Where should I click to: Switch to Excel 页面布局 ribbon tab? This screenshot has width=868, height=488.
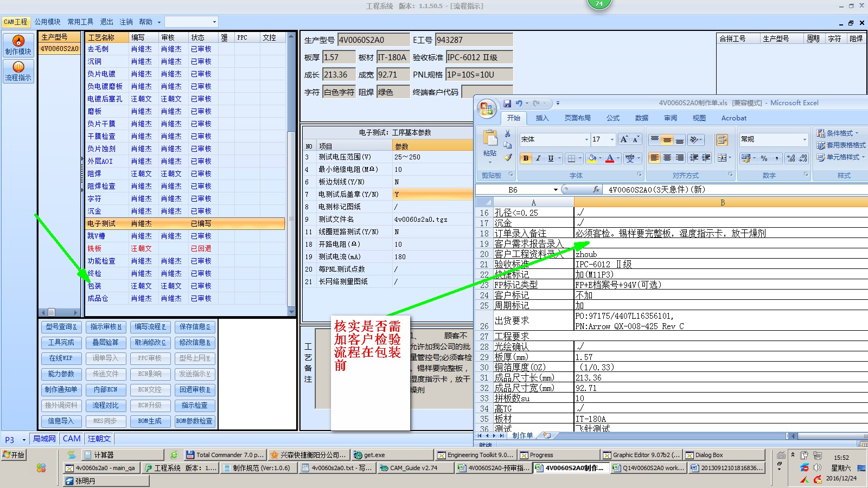click(x=577, y=118)
